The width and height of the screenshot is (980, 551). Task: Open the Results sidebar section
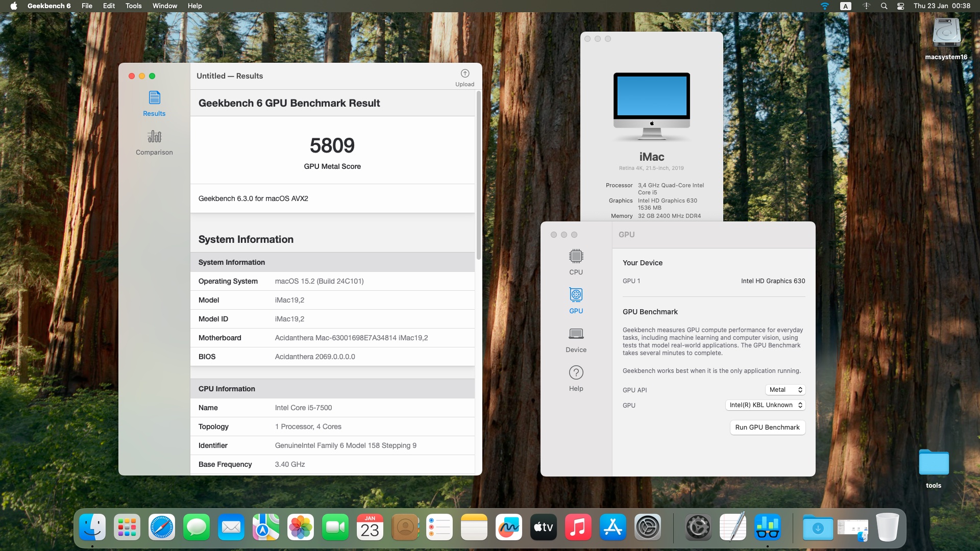click(x=154, y=104)
